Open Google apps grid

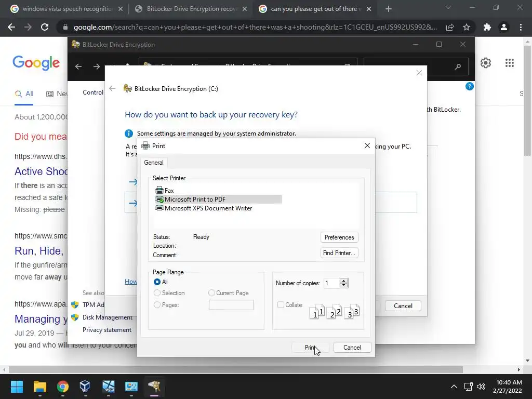pyautogui.click(x=509, y=63)
